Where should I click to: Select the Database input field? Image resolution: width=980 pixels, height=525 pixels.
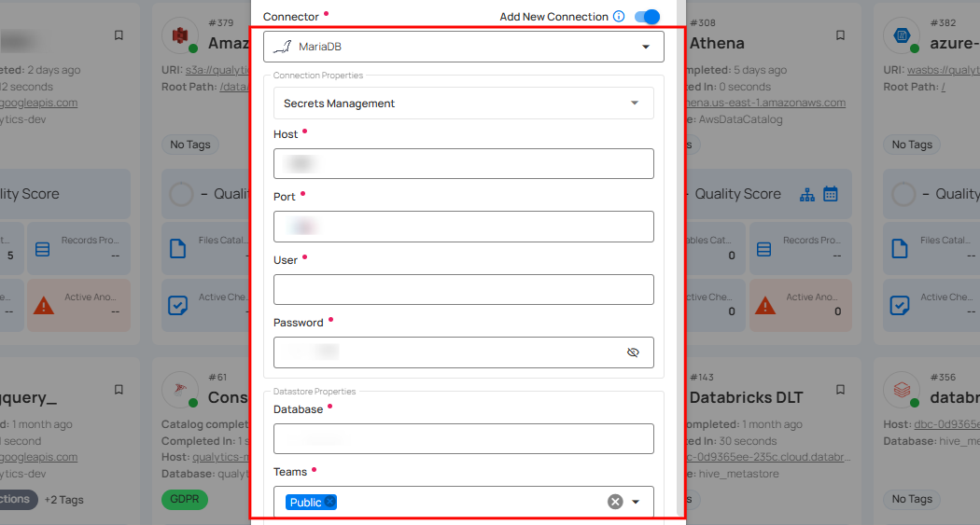(x=464, y=439)
